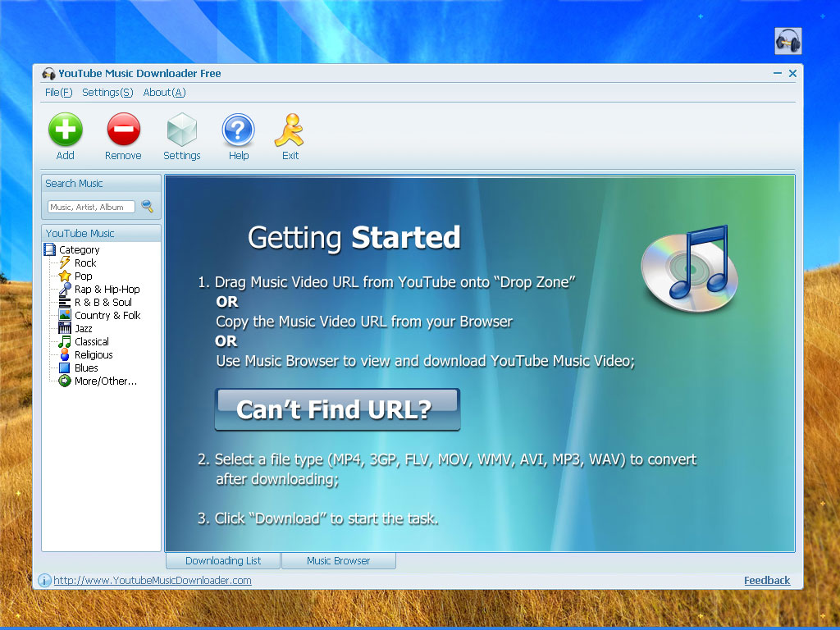Click the Search Music panel header

[x=101, y=183]
